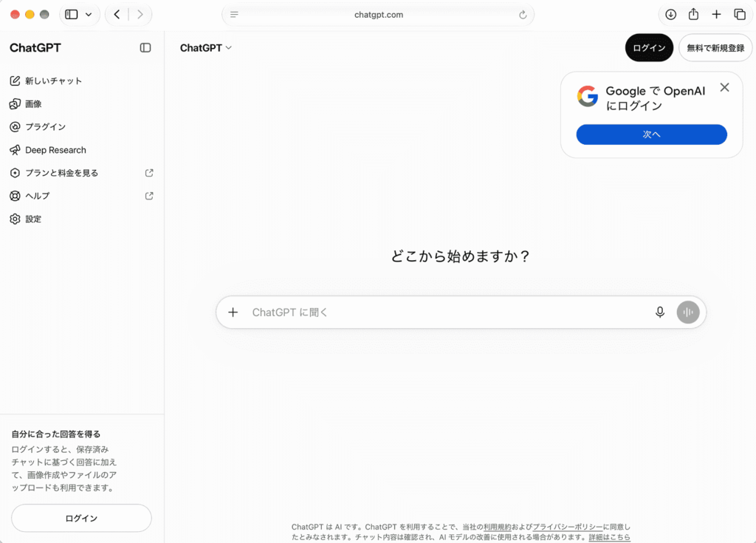Collapse the ChatGPT sidebar panel icon
Viewport: 756px width, 543px height.
click(x=145, y=48)
